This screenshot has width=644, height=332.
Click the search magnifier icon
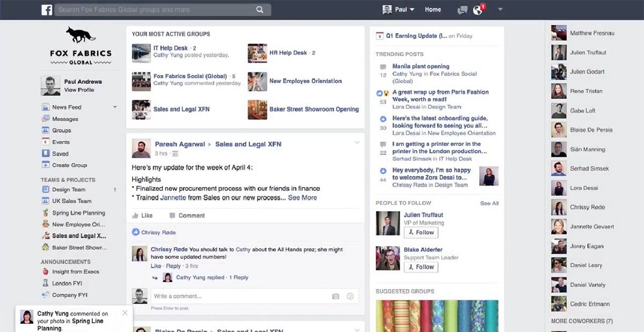[x=260, y=9]
